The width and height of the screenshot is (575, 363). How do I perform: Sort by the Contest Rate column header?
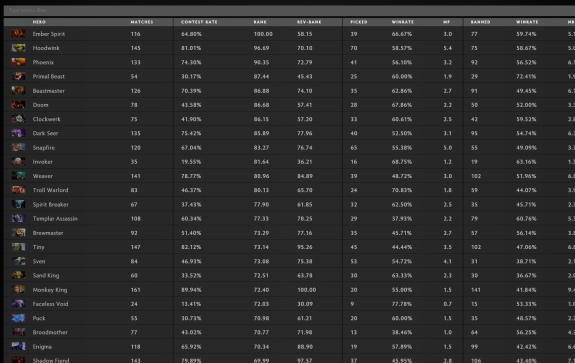click(x=199, y=22)
